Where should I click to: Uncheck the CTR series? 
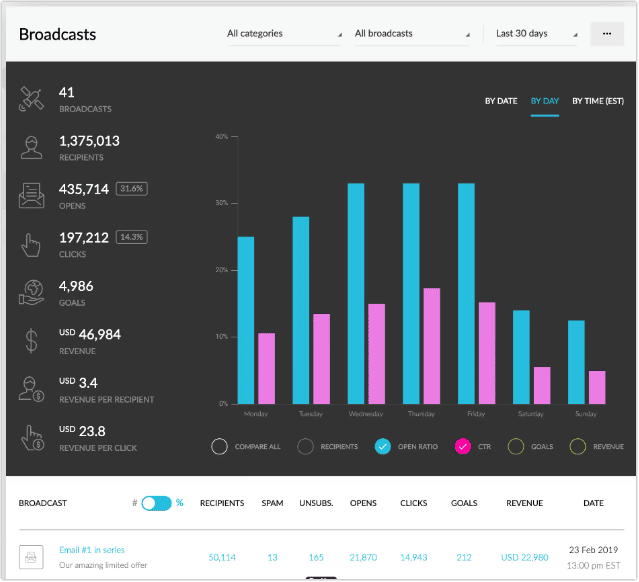click(463, 447)
